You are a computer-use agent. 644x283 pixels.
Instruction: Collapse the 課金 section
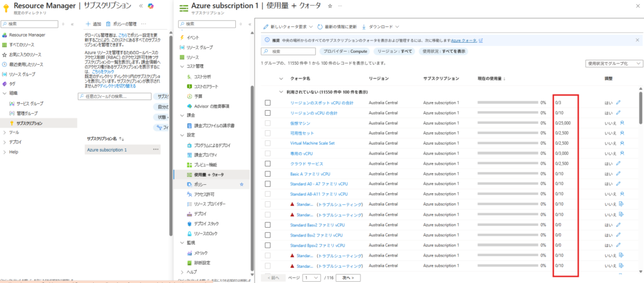click(182, 116)
